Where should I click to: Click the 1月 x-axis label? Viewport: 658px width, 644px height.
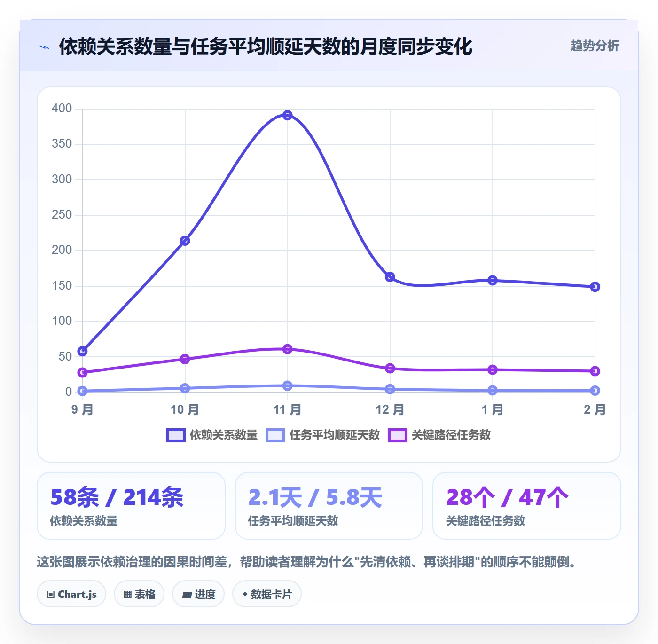click(x=493, y=409)
